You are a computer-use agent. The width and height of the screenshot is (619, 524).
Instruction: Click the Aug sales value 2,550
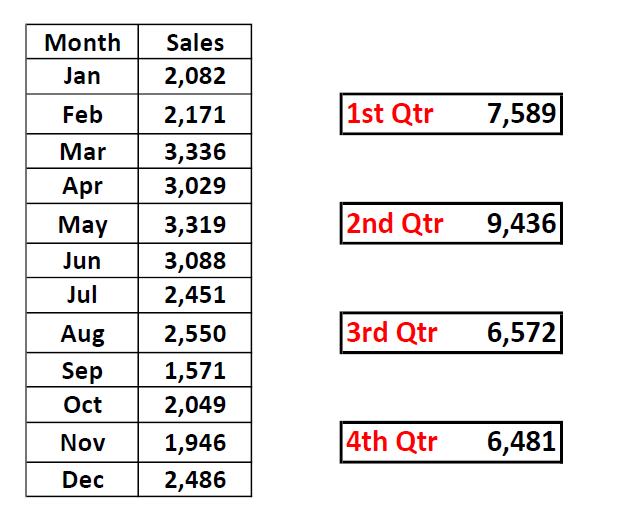195,333
